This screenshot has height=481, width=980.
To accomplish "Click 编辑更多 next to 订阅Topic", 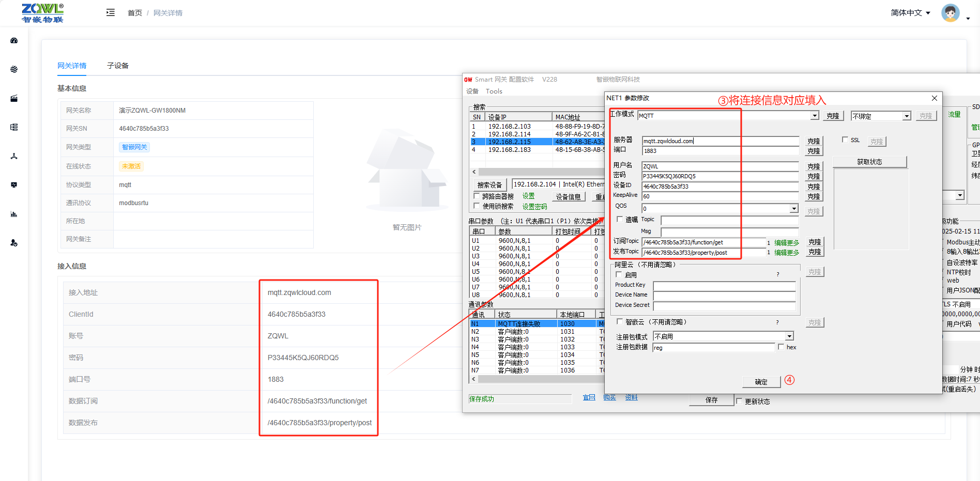I will (x=787, y=243).
